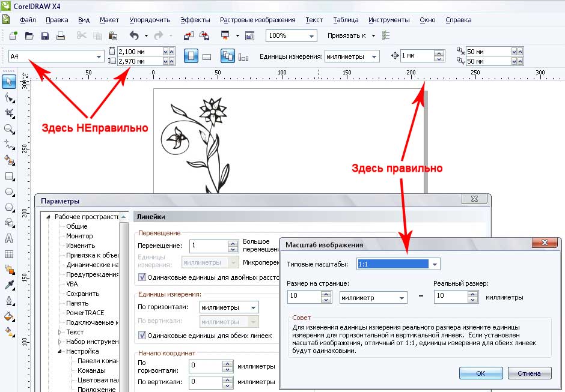
Task: Select the Interactive fill tool
Action: coord(10,331)
